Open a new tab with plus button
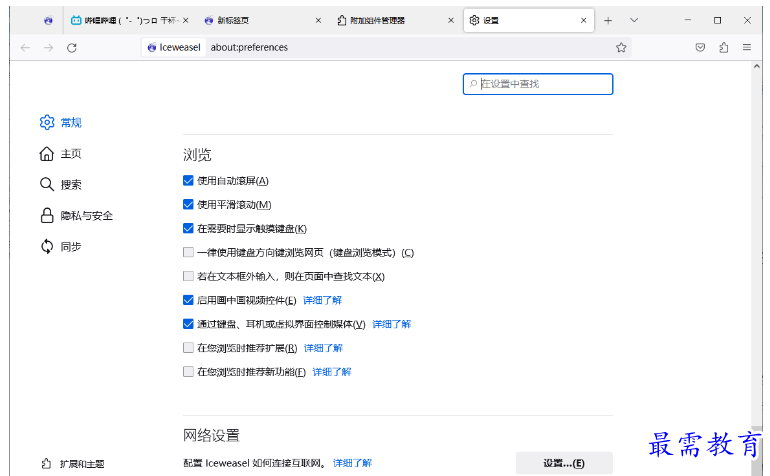Image resolution: width=770 pixels, height=476 pixels. (x=608, y=20)
